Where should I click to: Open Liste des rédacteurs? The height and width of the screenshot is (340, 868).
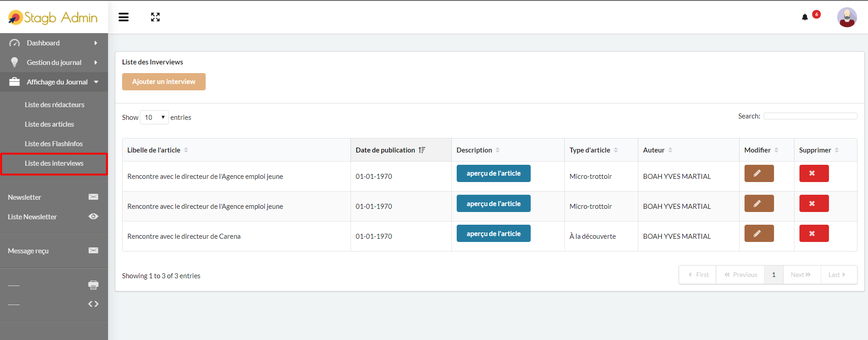(x=54, y=104)
